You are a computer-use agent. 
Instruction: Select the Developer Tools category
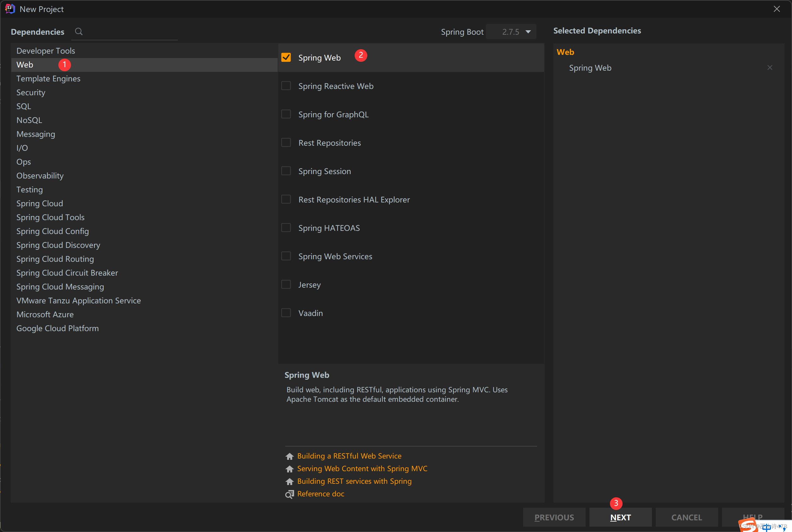point(144,51)
